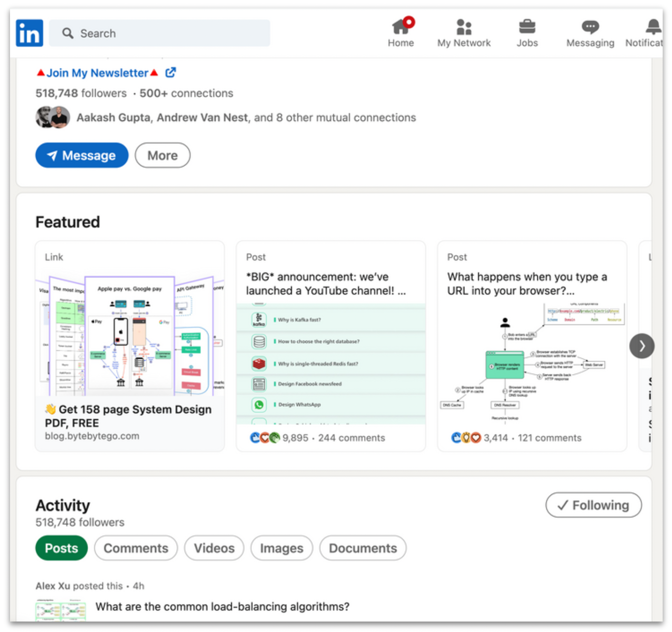
Task: Click the LinkedIn logo icon
Action: click(x=30, y=33)
